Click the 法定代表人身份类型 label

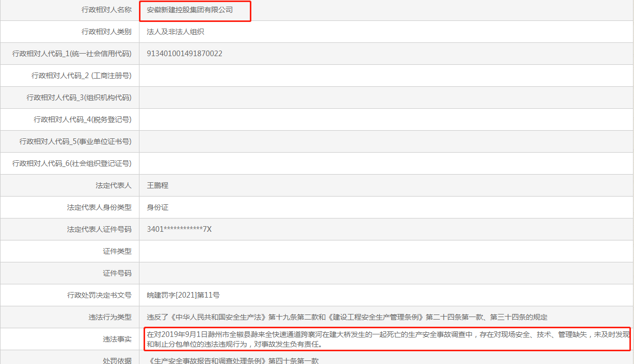coord(99,207)
